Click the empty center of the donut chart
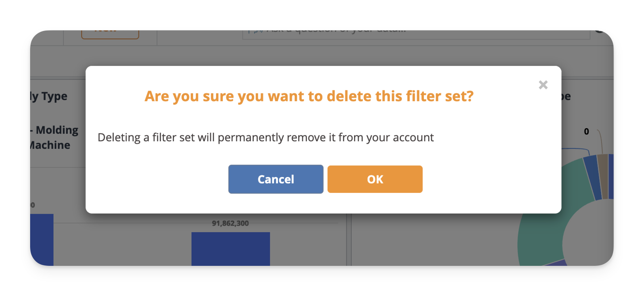The height and width of the screenshot is (296, 644). pyautogui.click(x=591, y=242)
